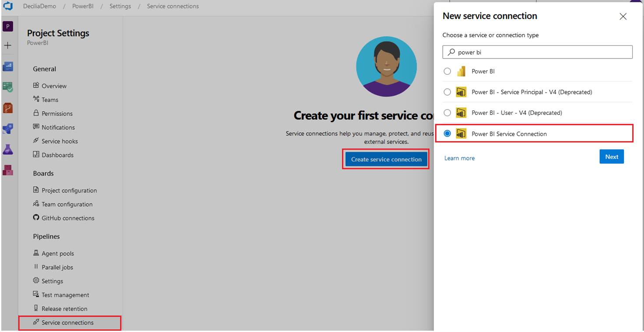
Task: Open the Pipelines rocket icon
Action: tap(8, 128)
